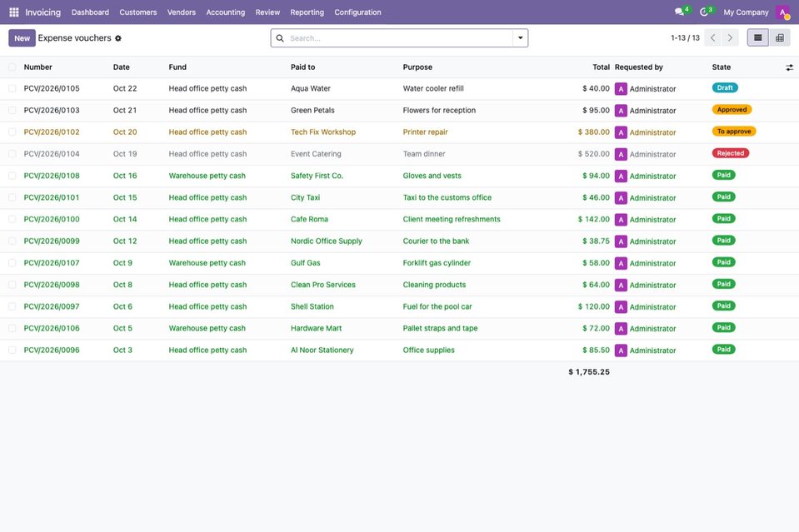Open voucher PCV/2026/0102 Printer repair

coord(400,132)
